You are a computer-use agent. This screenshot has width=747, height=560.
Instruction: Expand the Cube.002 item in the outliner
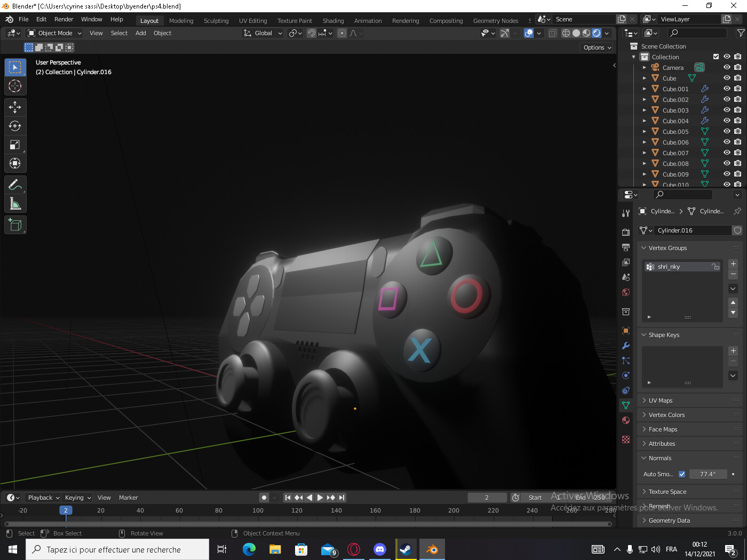point(645,99)
